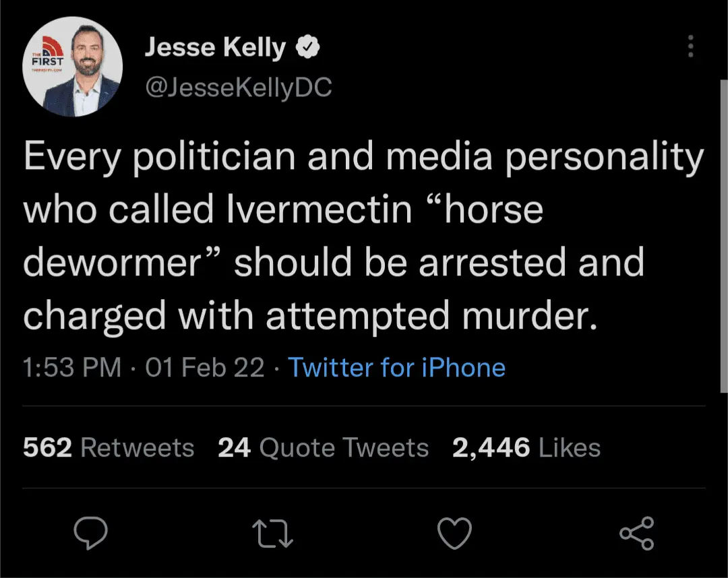This screenshot has width=728, height=578.
Task: Click the retweet arrows icon
Action: 272,533
